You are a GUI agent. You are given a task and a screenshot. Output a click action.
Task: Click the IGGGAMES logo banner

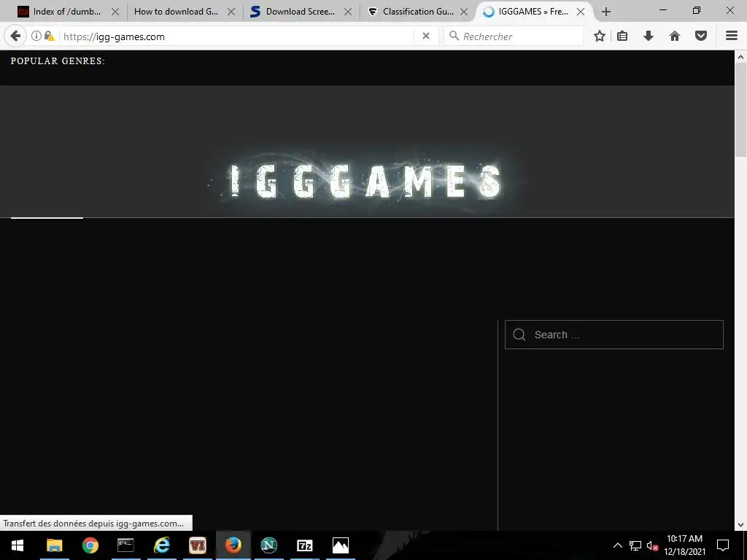[367, 181]
